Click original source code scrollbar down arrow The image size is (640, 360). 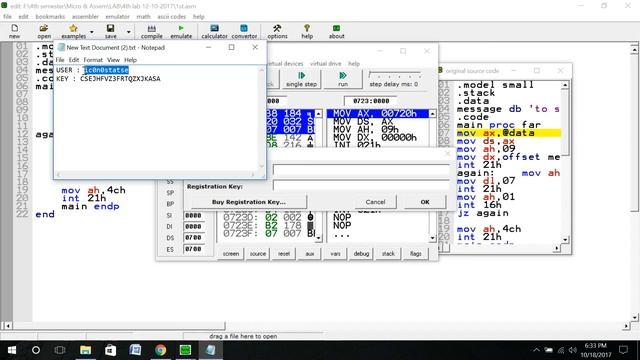565,240
